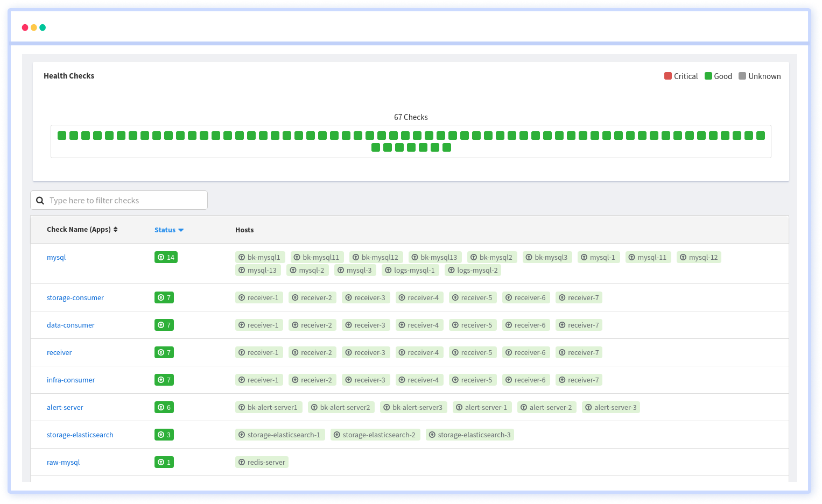Sort by the Status column
This screenshot has width=822, height=504.
pos(168,230)
